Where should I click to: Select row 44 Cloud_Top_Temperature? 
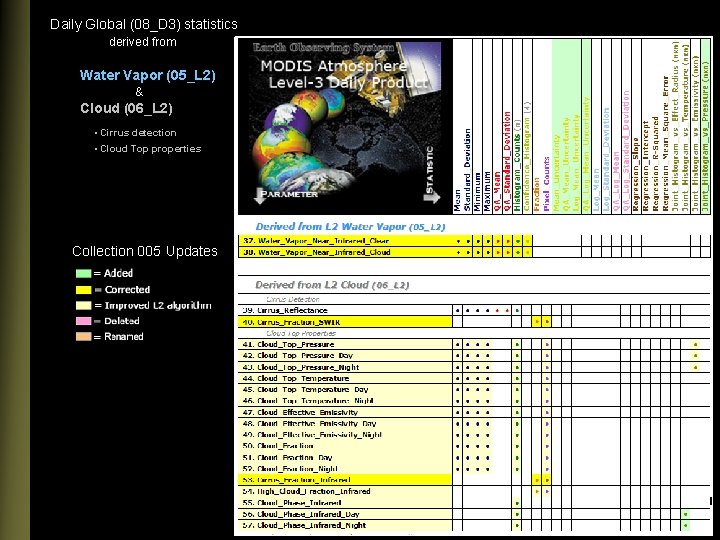[474, 378]
